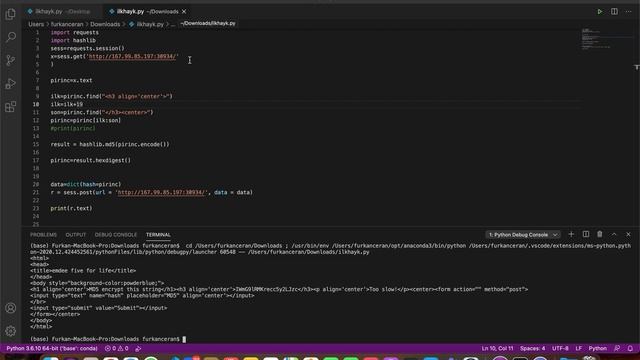The width and height of the screenshot is (640, 360).
Task: Open the editor More Actions menu
Action: pos(629,11)
